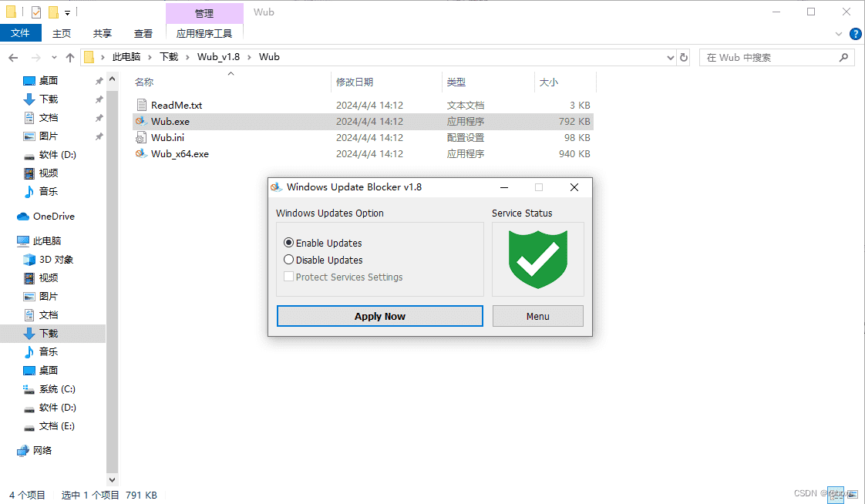Click the Wub.ini settings file icon
Screen dimensions: 865x504
(141, 138)
